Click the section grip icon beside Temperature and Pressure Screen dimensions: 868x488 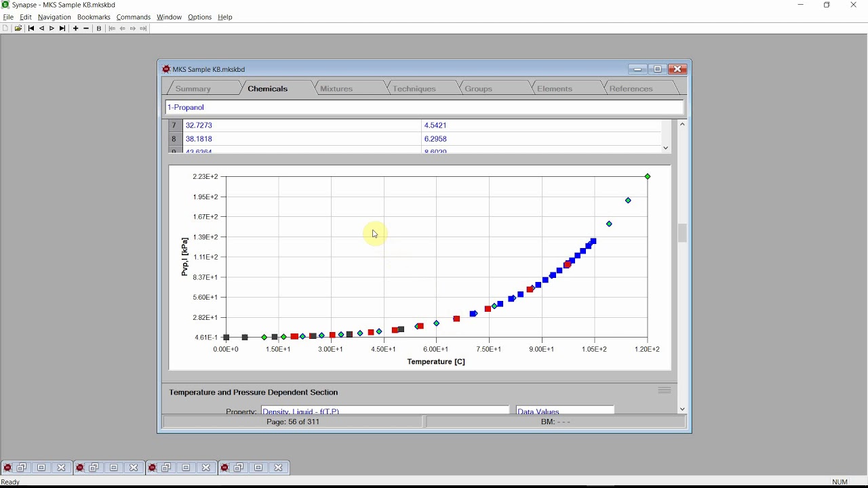[665, 390]
